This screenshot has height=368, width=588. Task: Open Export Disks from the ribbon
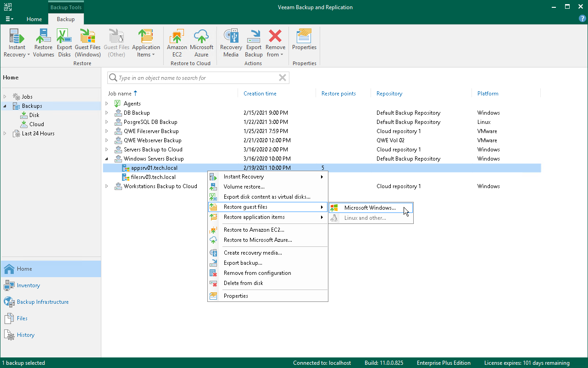[x=64, y=43]
